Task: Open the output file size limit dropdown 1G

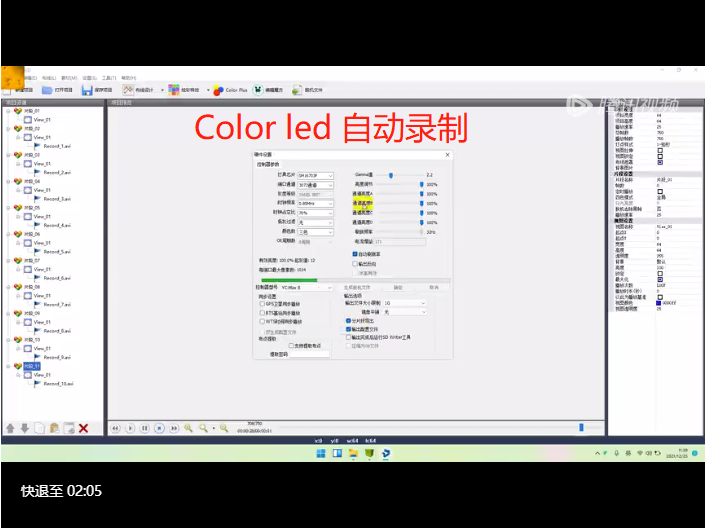Action: coord(405,303)
